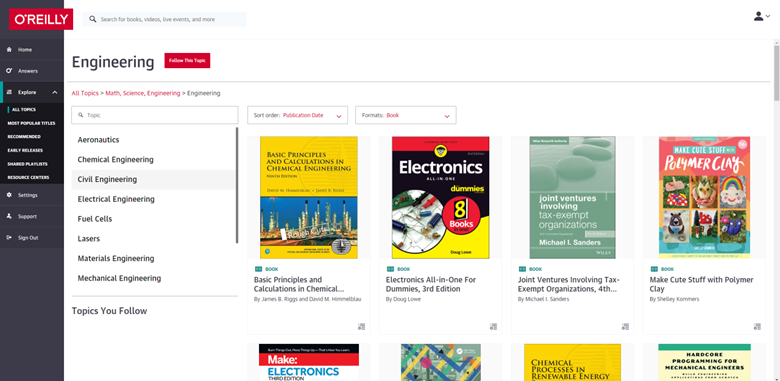Add Electronics All-in-One to playlist icon
Image resolution: width=780 pixels, height=381 pixels.
pyautogui.click(x=493, y=327)
